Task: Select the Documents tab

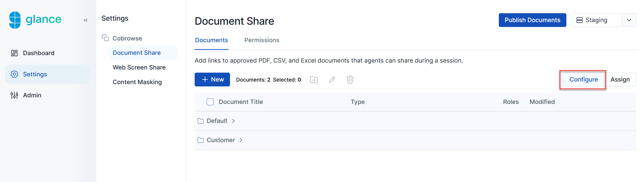Action: pos(211,40)
